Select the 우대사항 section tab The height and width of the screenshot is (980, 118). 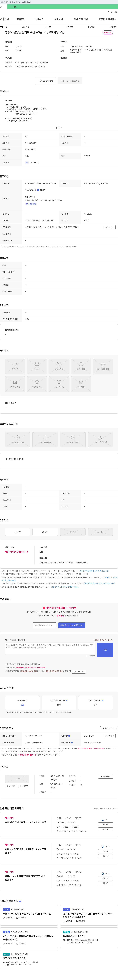tap(47, 27)
